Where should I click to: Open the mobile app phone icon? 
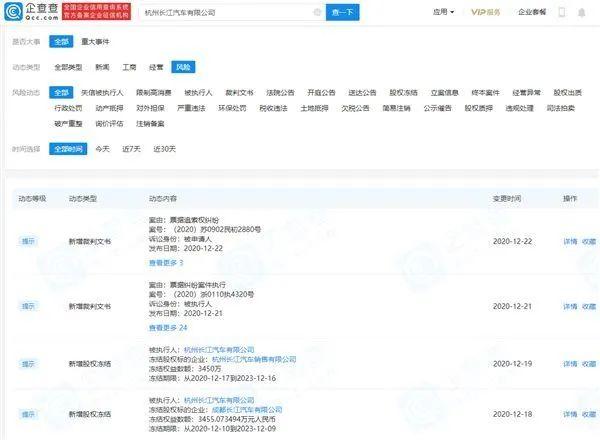(562, 12)
